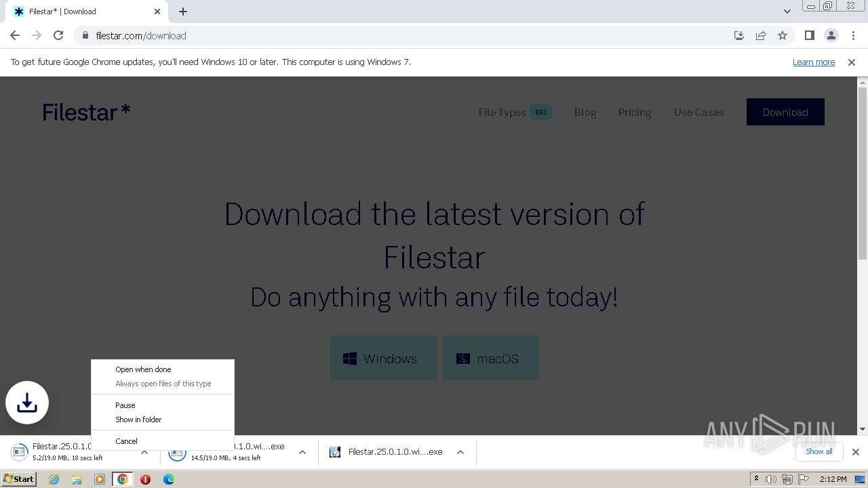Select Always open files of this type
Viewport: 868px width, 488px height.
(x=163, y=384)
